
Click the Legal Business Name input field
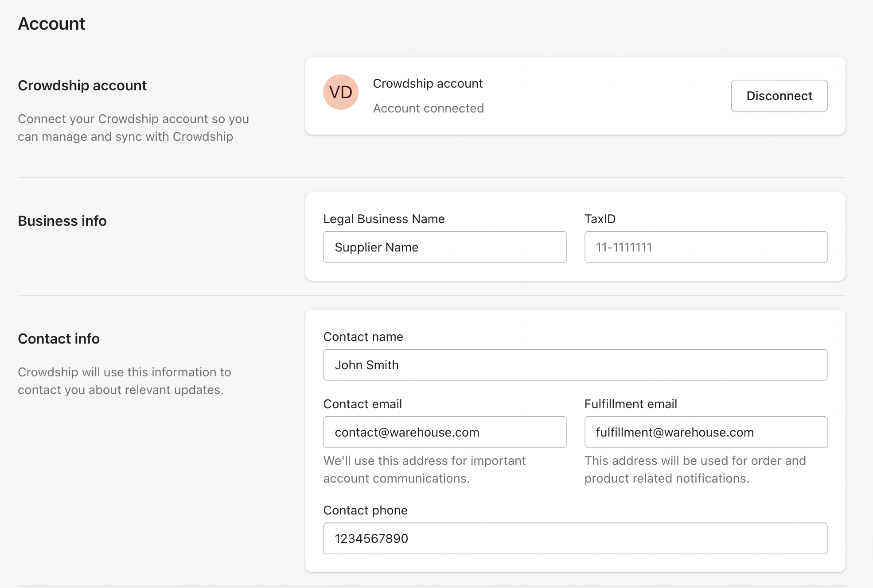tap(444, 247)
